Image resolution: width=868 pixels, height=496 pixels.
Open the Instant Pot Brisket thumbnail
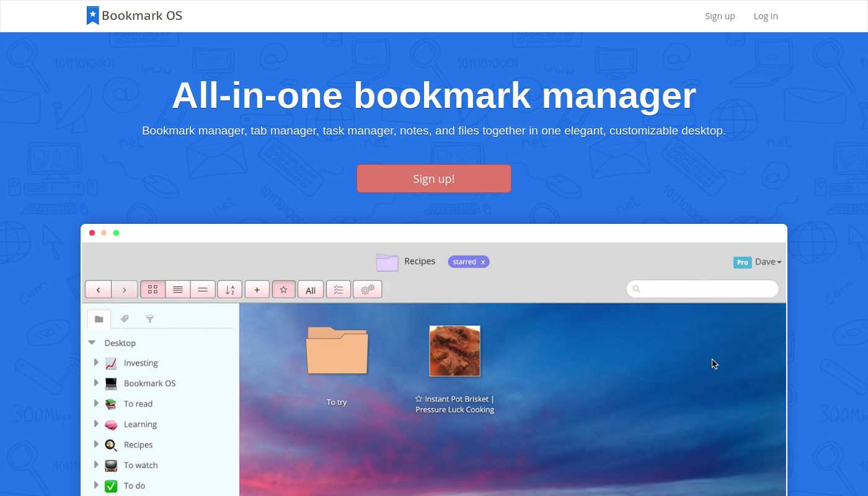coord(454,351)
